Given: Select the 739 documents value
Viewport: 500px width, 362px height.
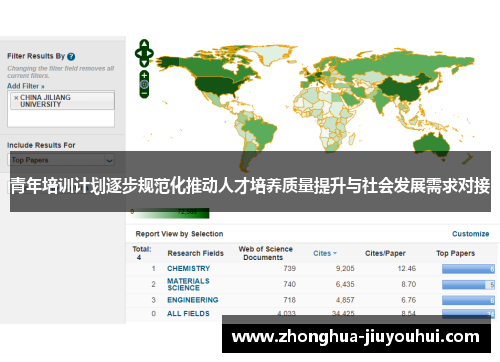Looking at the screenshot, I should (289, 269).
